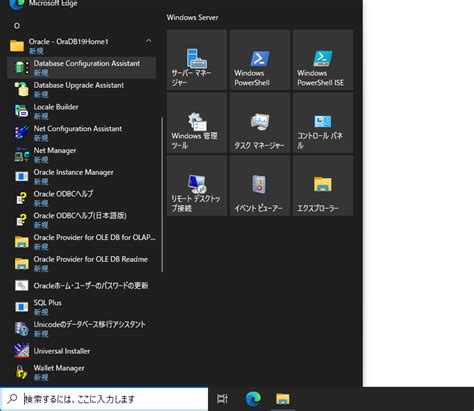Click the Windows Server group title
The width and height of the screenshot is (474, 411).
pyautogui.click(x=192, y=17)
